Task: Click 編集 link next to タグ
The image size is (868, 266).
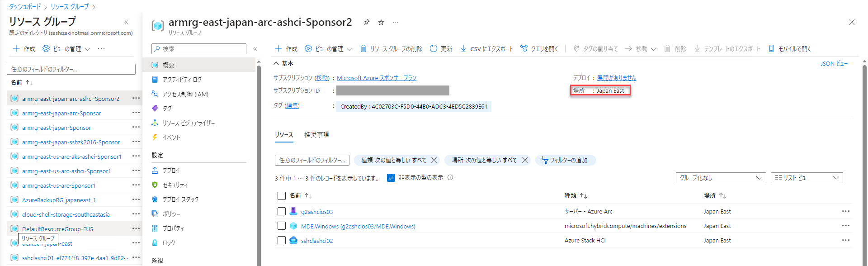Action: 292,105
